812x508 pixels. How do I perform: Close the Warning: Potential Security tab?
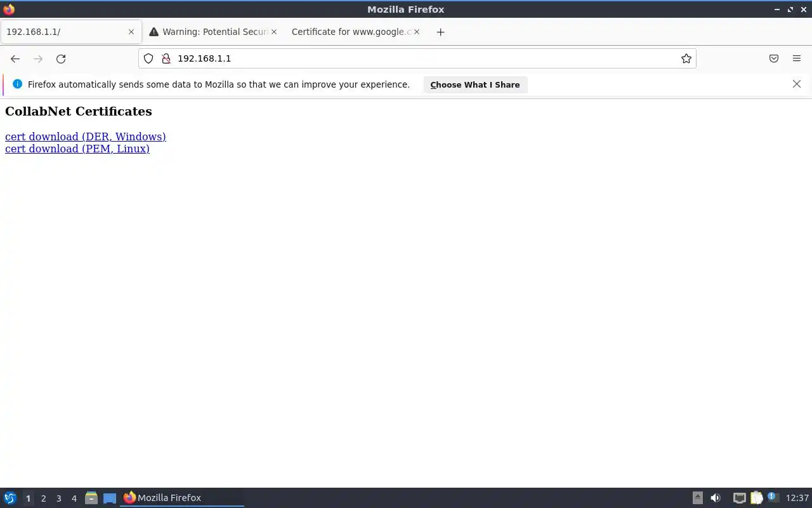pos(274,32)
